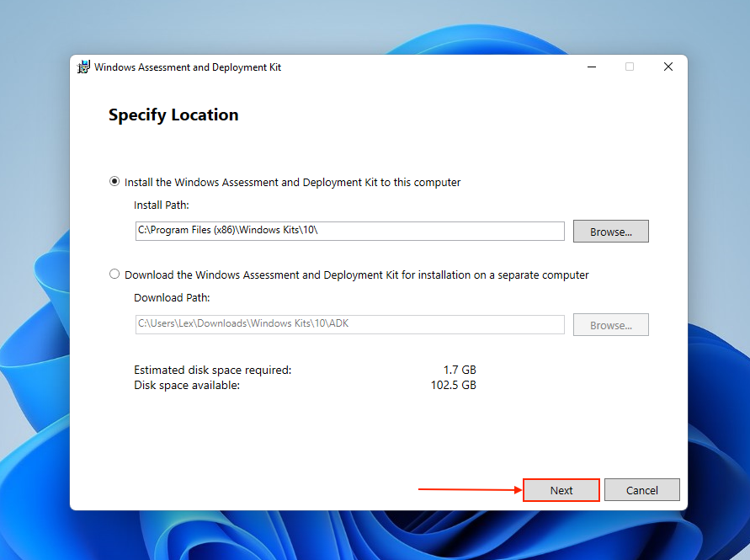Click the maximize window control
Screen dimensions: 750x560
click(x=629, y=67)
